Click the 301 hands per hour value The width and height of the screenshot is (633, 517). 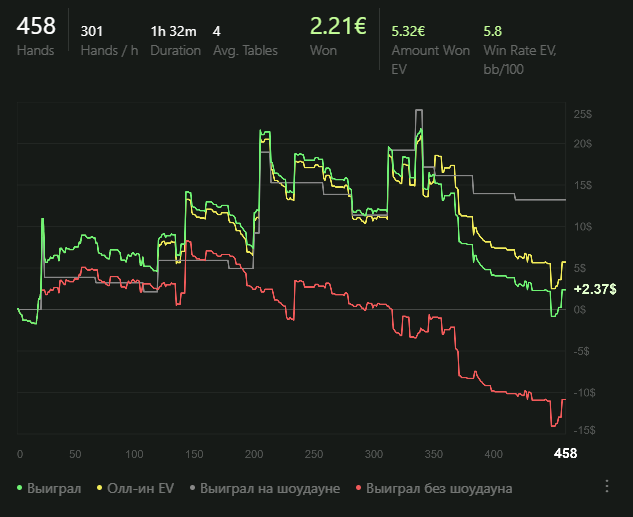[x=92, y=31]
